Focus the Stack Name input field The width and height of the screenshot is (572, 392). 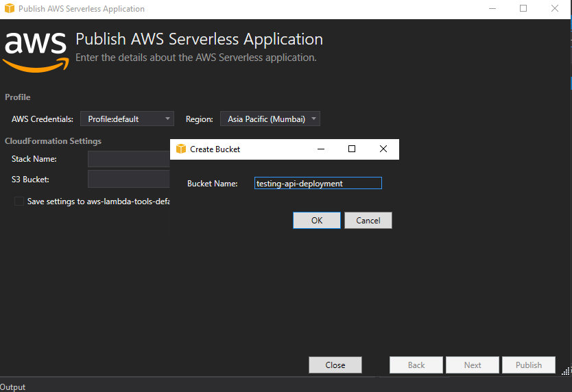point(129,159)
